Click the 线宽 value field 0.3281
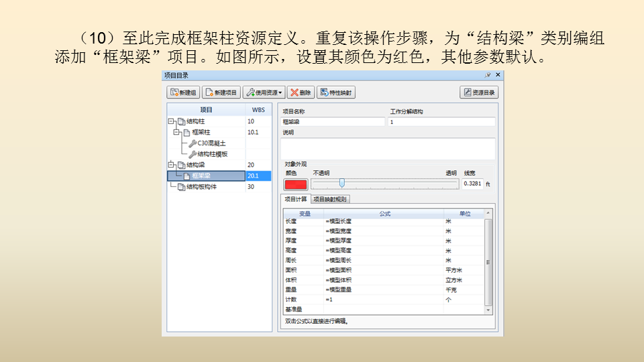Viewport: 644px width, 362px height. pyautogui.click(x=472, y=184)
